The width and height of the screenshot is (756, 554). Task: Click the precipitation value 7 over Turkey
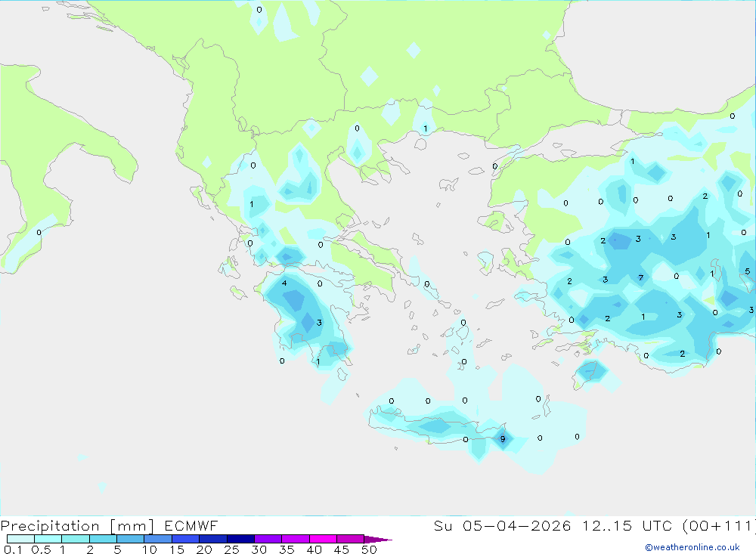point(640,277)
